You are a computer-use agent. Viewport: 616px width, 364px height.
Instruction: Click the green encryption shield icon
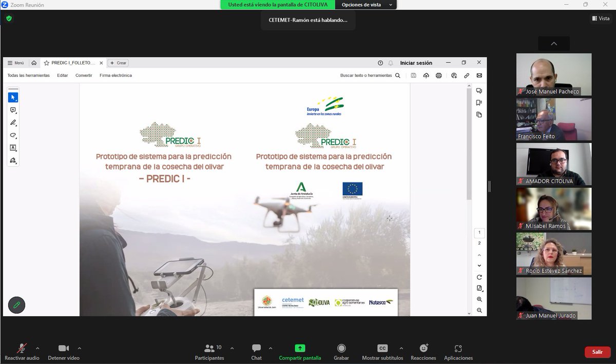9,18
